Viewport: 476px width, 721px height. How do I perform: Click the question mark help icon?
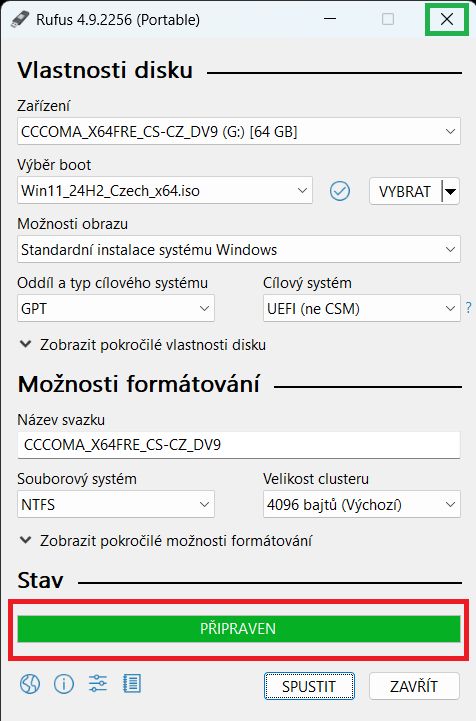(468, 308)
